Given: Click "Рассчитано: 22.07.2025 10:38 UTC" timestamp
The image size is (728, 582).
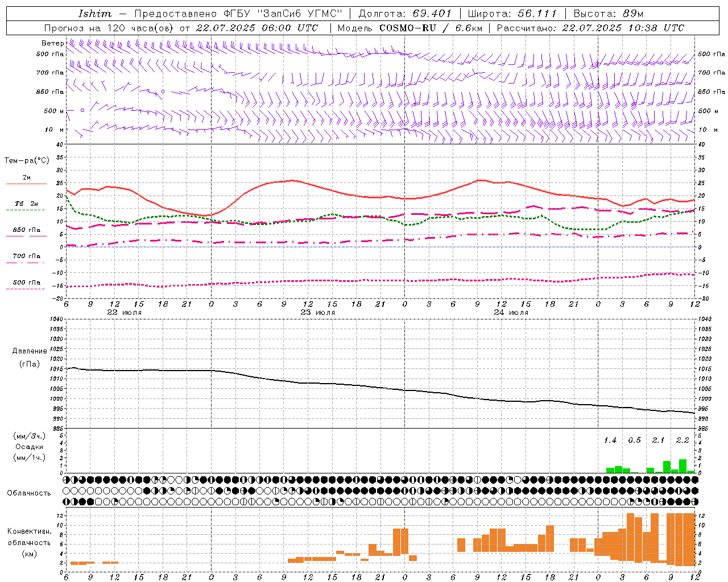Looking at the screenshot, I should point(590,28).
